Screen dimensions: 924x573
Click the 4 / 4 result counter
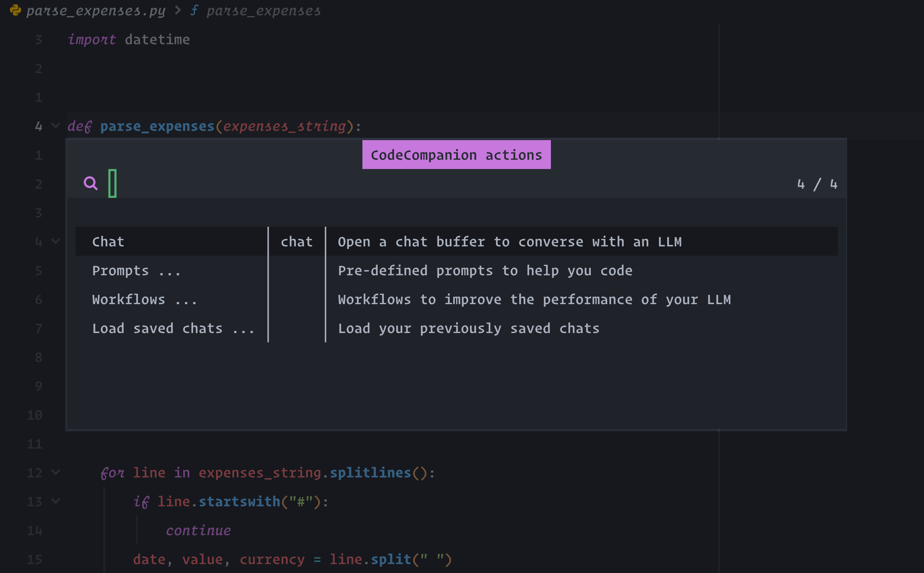(817, 184)
